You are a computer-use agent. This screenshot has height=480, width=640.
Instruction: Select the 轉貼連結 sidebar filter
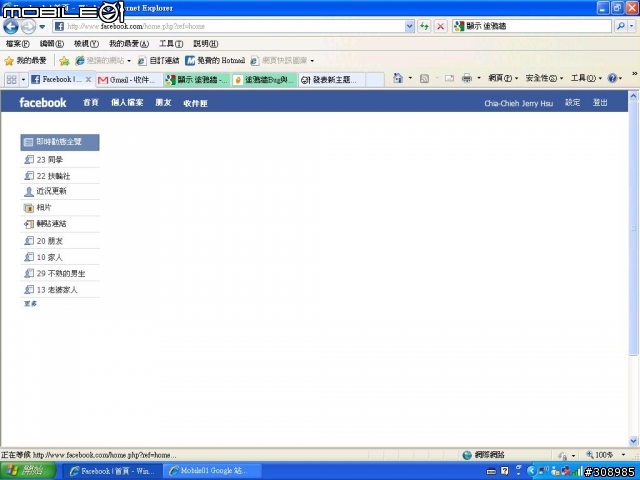(60, 224)
